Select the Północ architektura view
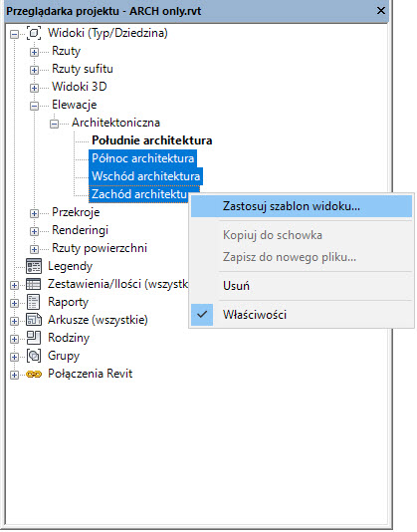 [x=142, y=158]
